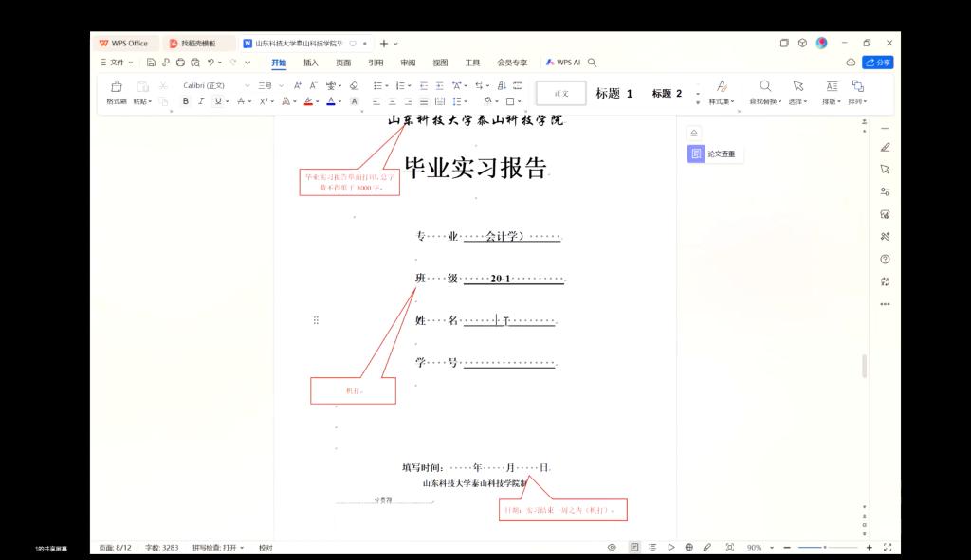Click the Fit Page icon in status bar

point(730,547)
